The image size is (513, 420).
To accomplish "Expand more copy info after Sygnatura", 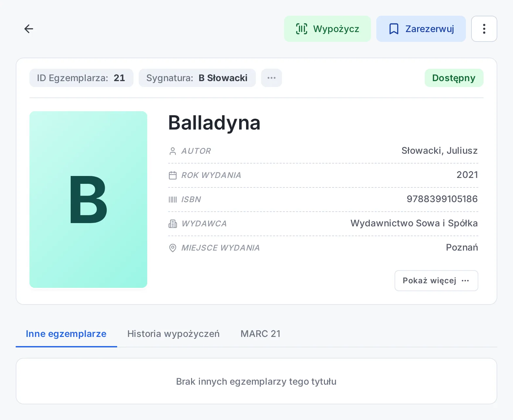I will point(271,78).
